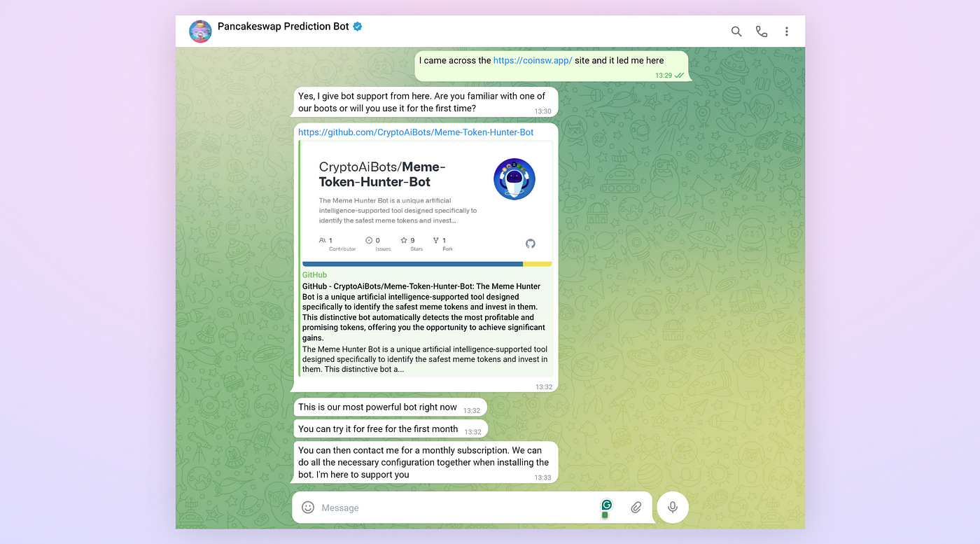Click the green GitHub site label in the preview
The height and width of the screenshot is (544, 980).
(314, 275)
